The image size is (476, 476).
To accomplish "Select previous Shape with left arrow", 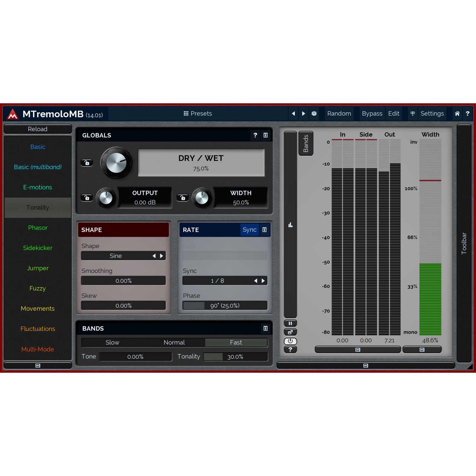I will 154,256.
